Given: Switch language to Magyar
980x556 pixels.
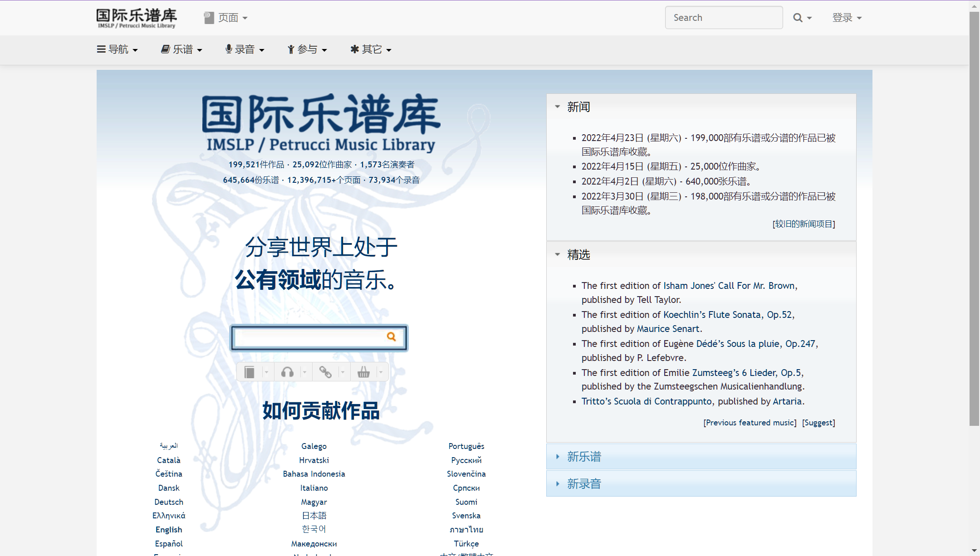Looking at the screenshot, I should click(314, 502).
